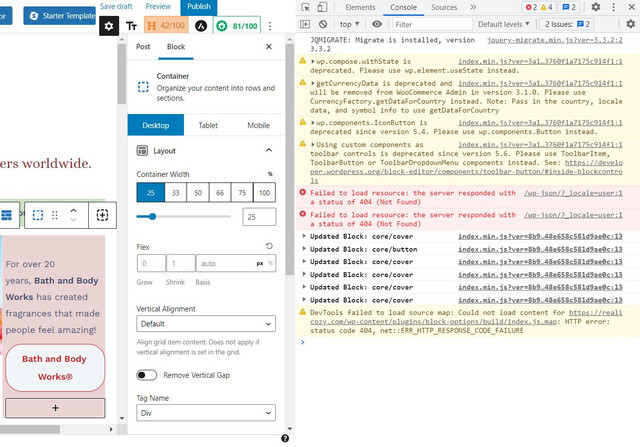Screen dimensions: 640x447
Task: Open the editor's three-dot options menu
Action: click(270, 26)
